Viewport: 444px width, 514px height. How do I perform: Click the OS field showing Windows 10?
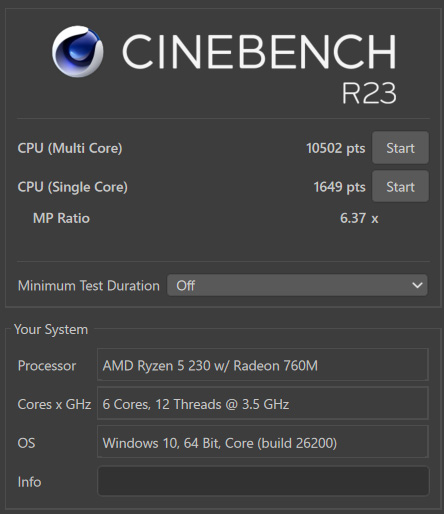click(263, 442)
